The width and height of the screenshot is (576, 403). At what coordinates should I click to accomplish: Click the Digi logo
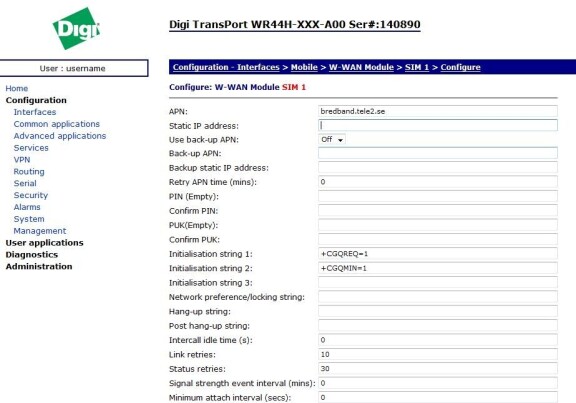click(76, 28)
